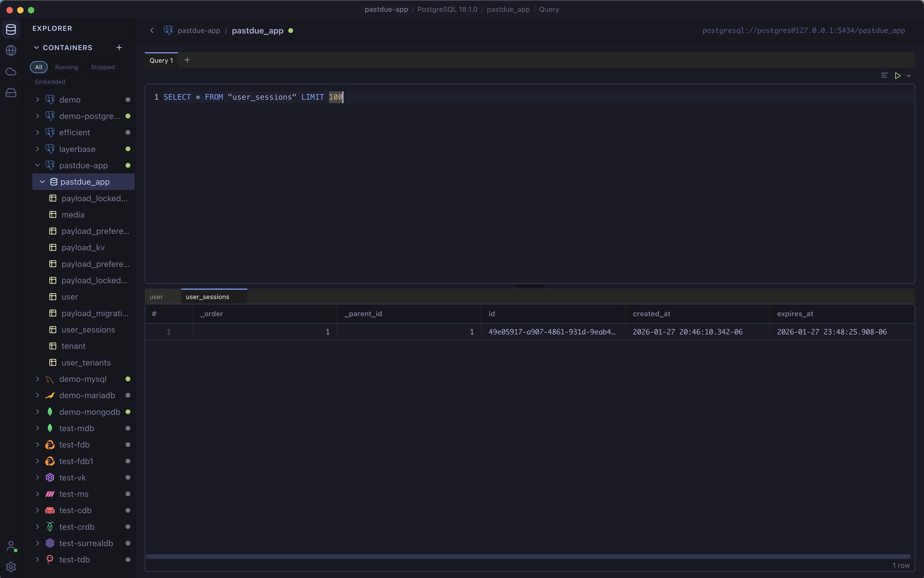924x578 pixels.
Task: Open the database explorer sidebar icon
Action: (11, 29)
